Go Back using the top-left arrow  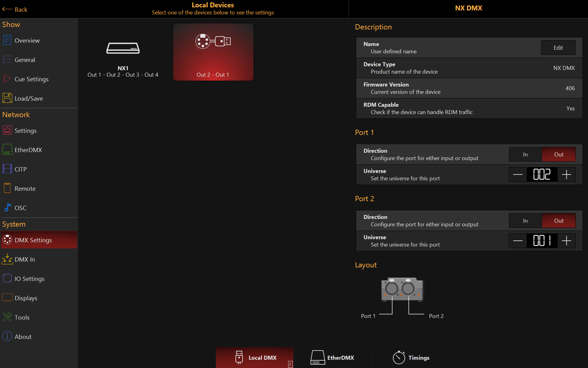(x=15, y=10)
